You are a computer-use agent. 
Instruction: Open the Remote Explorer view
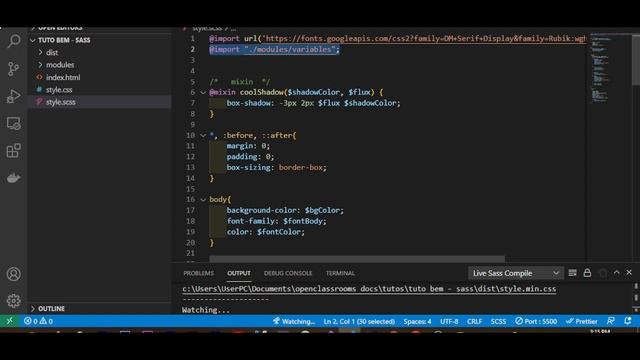(13, 124)
